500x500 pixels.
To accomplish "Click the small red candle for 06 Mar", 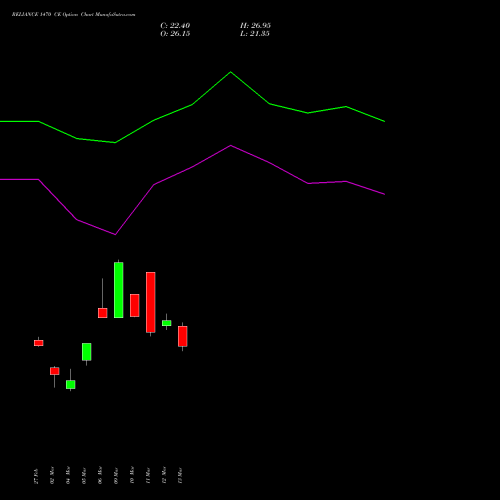I will click(103, 313).
